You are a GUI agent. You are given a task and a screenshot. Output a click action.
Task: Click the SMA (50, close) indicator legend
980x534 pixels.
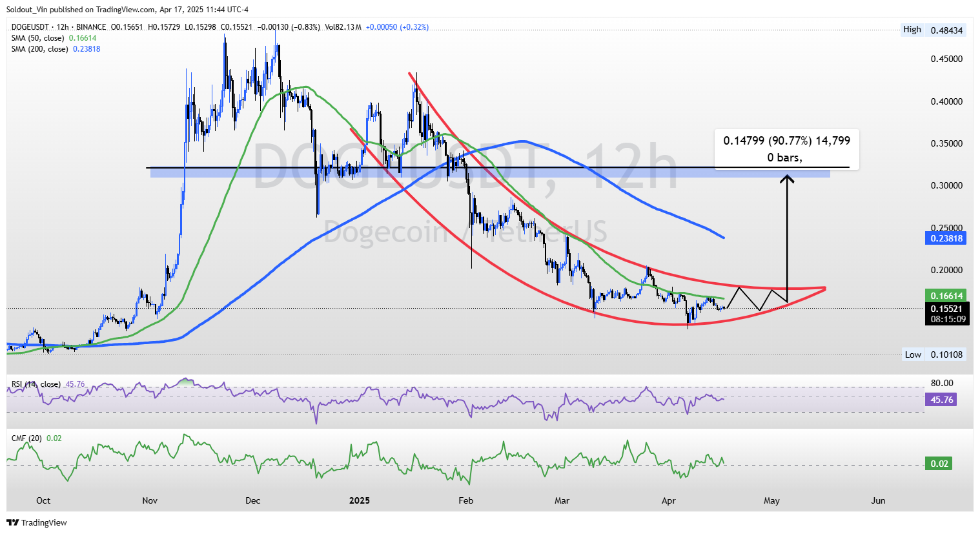pyautogui.click(x=54, y=38)
